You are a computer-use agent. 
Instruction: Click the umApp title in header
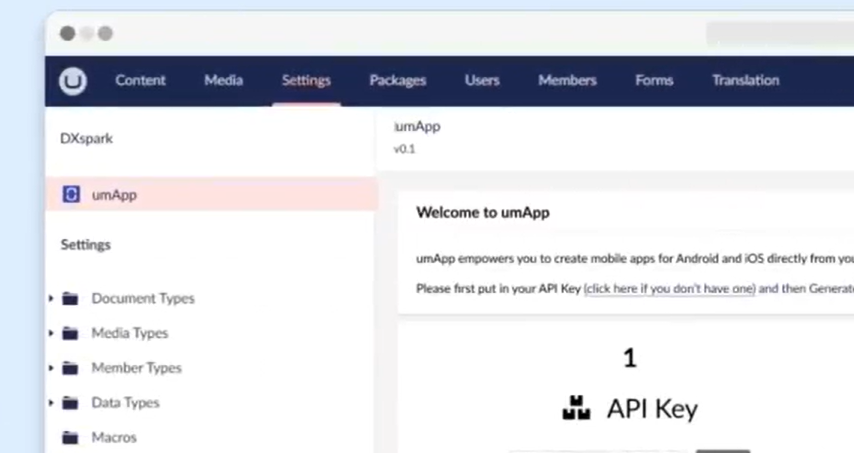point(417,126)
